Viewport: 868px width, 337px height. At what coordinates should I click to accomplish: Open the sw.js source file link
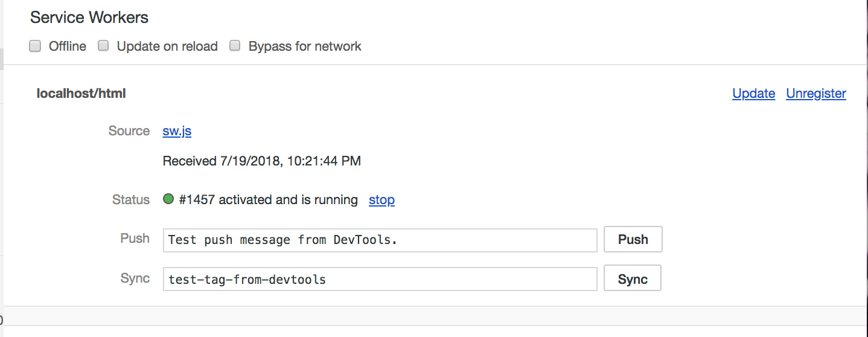tap(177, 131)
